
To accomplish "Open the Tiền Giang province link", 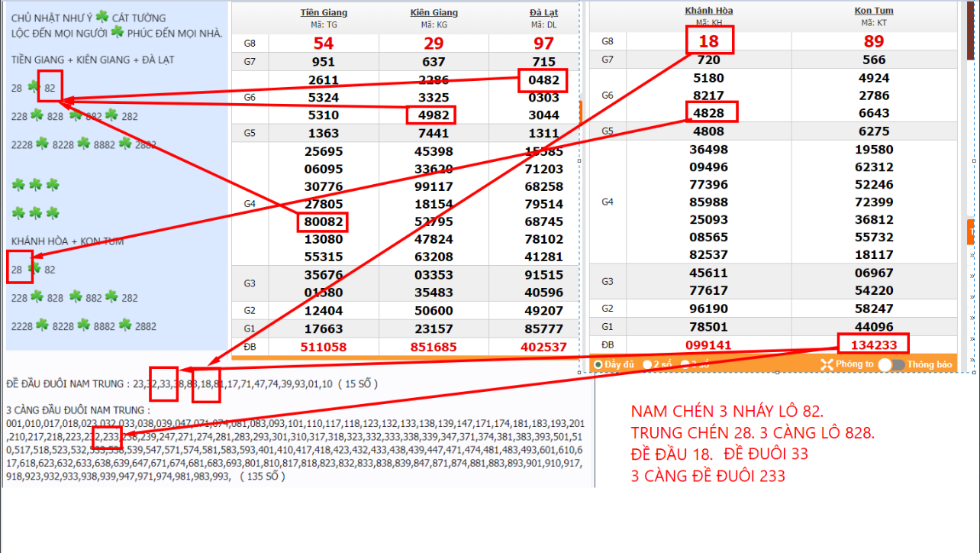I will 324,12.
